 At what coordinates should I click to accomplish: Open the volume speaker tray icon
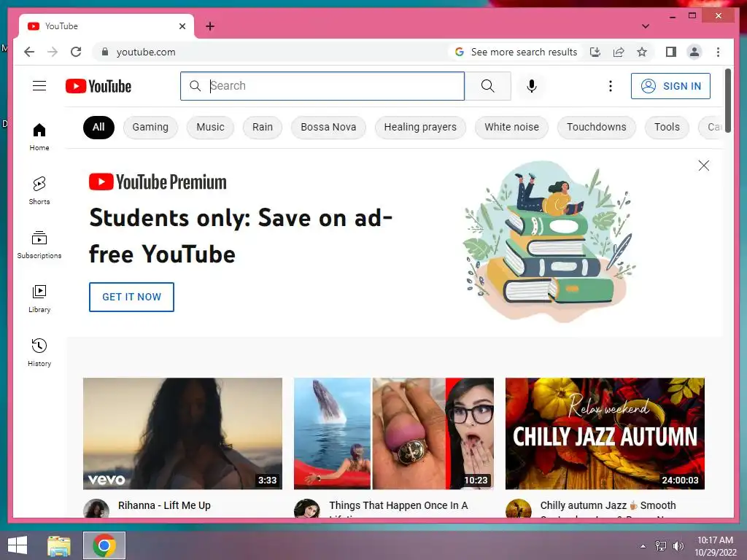(x=678, y=545)
